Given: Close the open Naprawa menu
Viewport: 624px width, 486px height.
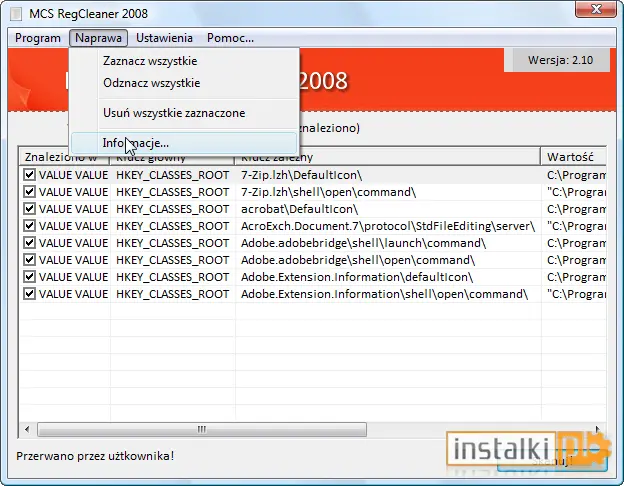Looking at the screenshot, I should tap(98, 38).
